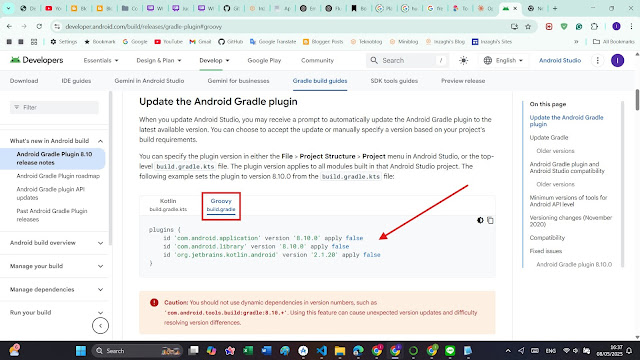This screenshot has width=640, height=360.
Task: Show hidden system tray icons
Action: pyautogui.click(x=508, y=351)
